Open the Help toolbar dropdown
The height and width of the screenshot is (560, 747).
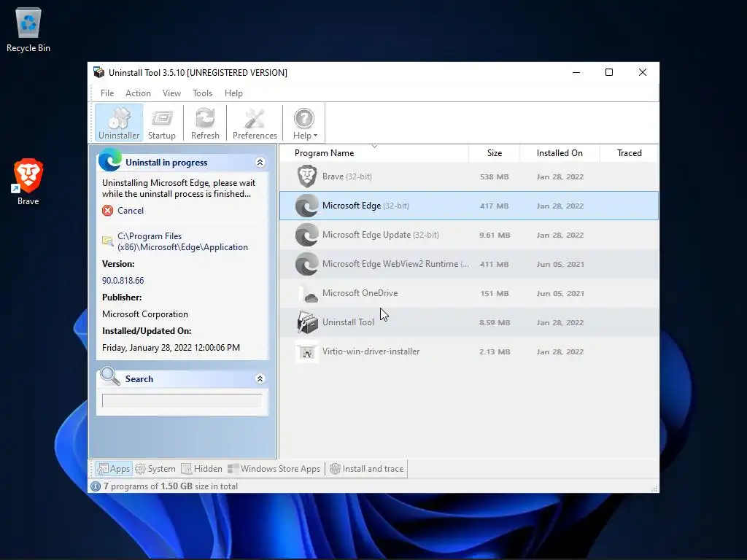(x=304, y=122)
